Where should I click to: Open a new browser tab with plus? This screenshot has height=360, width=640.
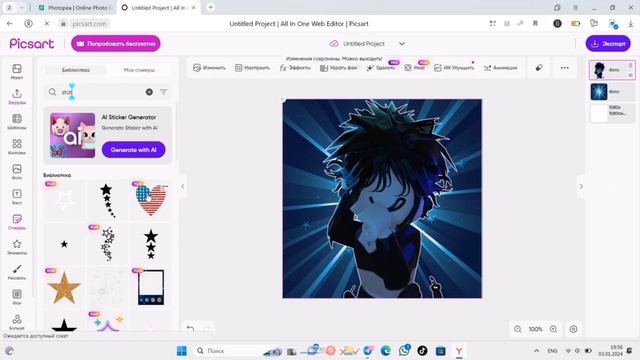pyautogui.click(x=211, y=7)
